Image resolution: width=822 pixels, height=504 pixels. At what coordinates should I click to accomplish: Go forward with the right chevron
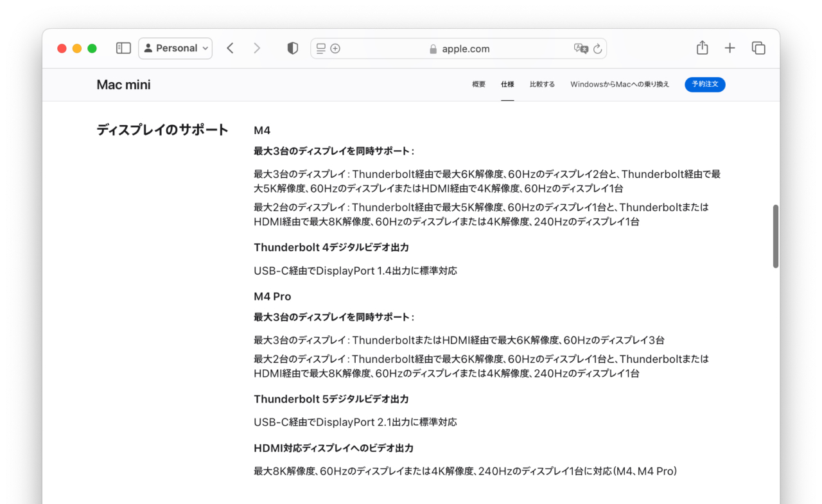pos(257,48)
